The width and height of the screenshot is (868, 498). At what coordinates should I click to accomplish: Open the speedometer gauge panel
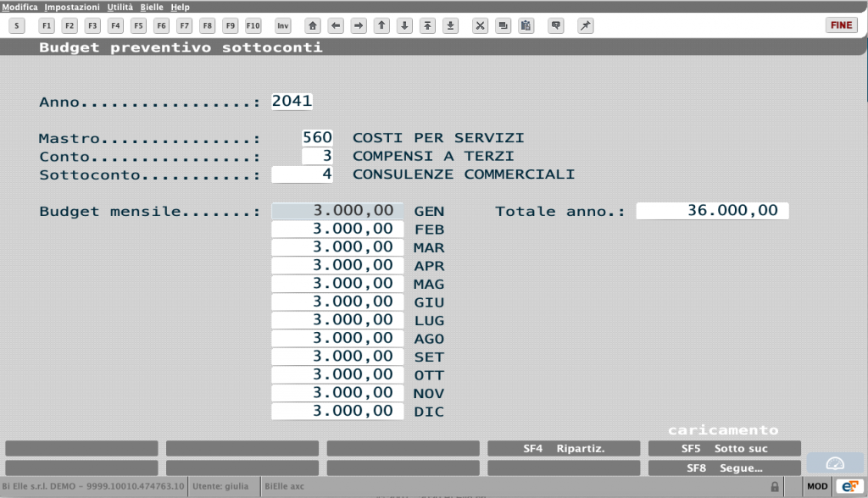(x=835, y=463)
